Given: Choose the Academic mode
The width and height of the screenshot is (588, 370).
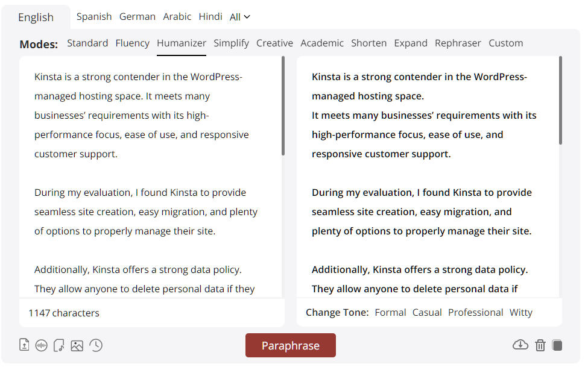Looking at the screenshot, I should [322, 43].
